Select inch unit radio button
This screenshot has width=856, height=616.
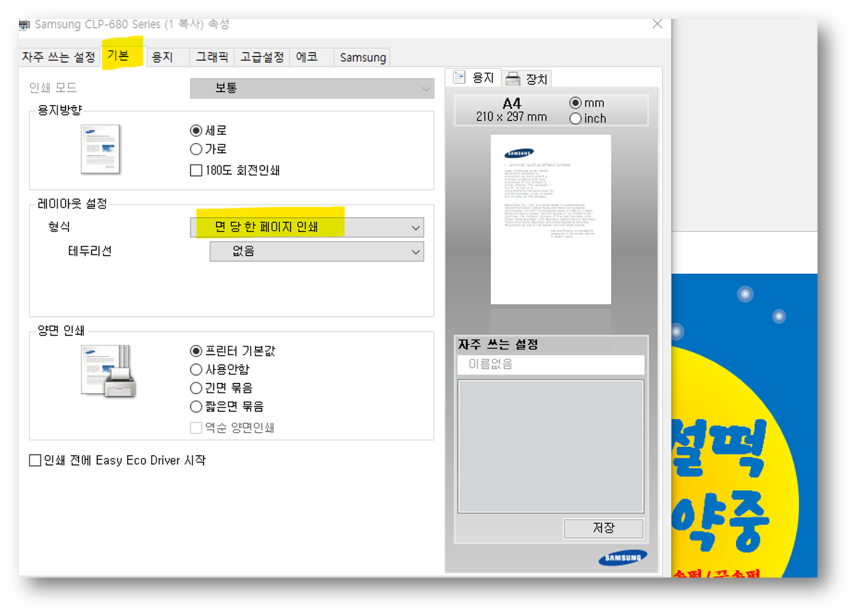click(588, 118)
